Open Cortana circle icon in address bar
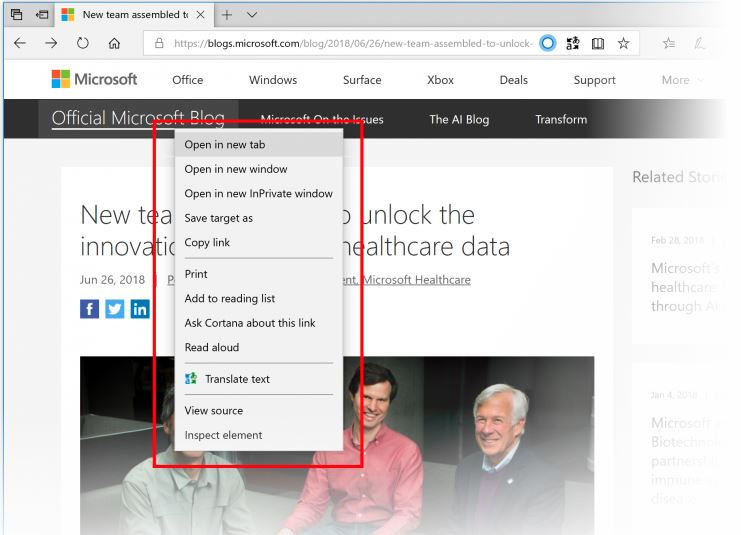This screenshot has height=535, width=741. click(548, 43)
